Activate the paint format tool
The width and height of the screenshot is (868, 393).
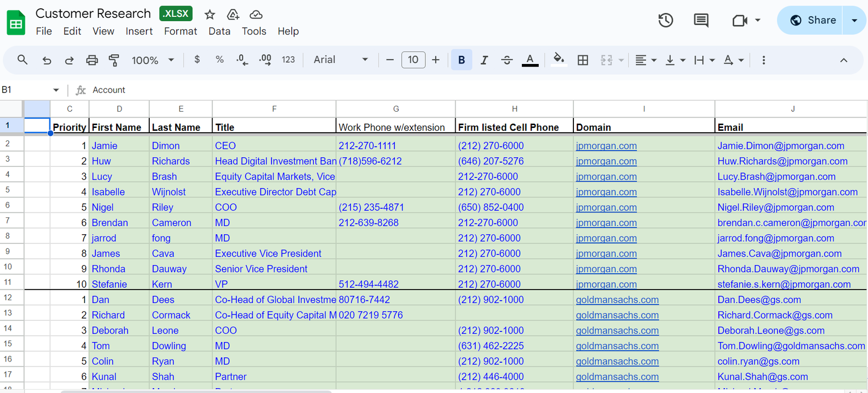(114, 60)
